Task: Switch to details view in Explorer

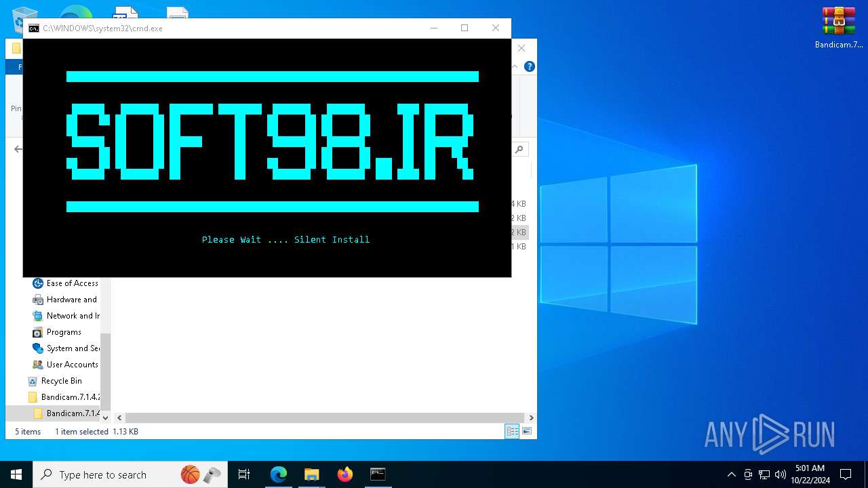Action: (512, 431)
